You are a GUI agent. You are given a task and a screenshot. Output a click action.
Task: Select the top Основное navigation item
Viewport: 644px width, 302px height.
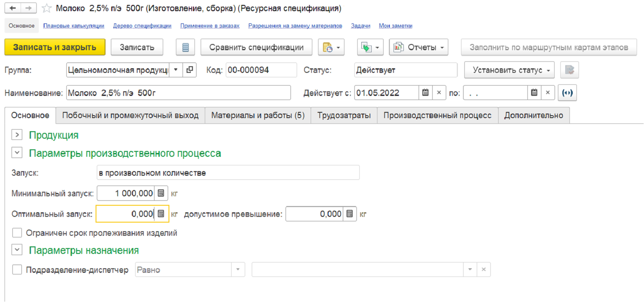21,26
